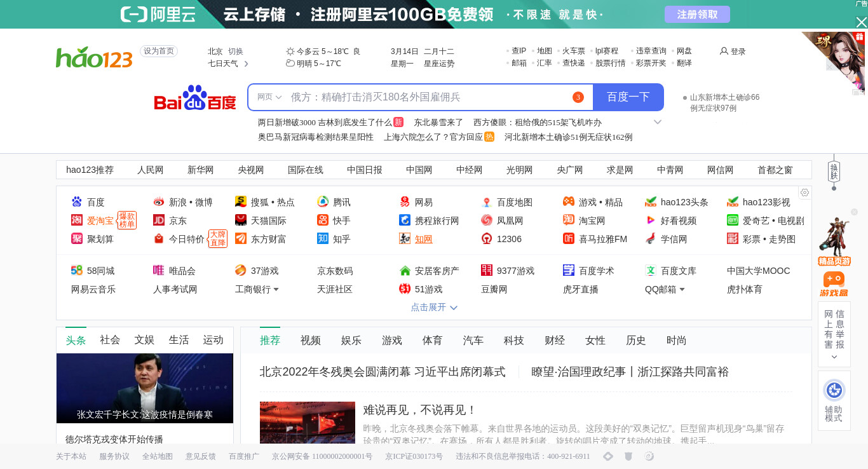The width and height of the screenshot is (868, 469).
Task: Close the top 阿里云 banner ad
Action: pyautogui.click(x=861, y=22)
